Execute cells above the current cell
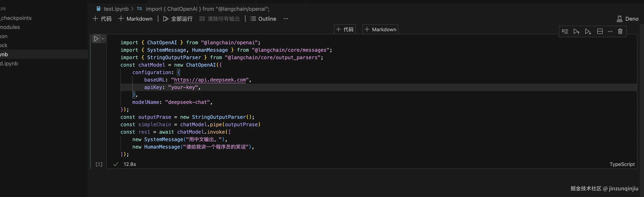 [577, 31]
